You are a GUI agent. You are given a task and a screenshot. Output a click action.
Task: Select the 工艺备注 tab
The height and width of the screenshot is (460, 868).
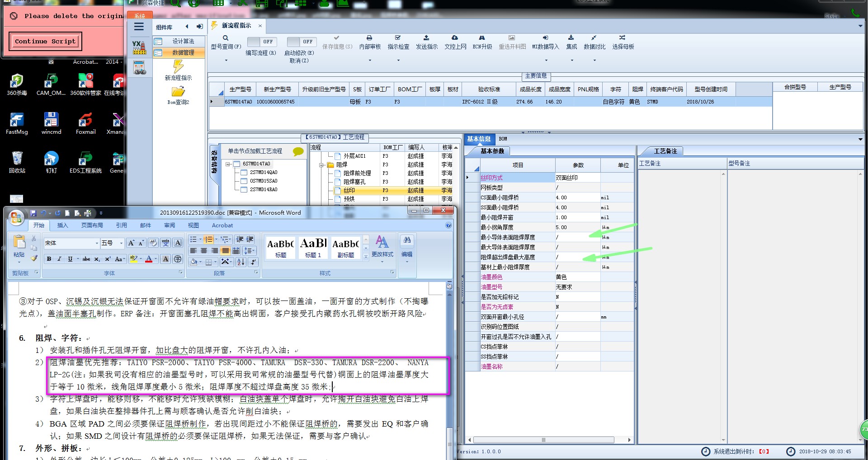[665, 151]
